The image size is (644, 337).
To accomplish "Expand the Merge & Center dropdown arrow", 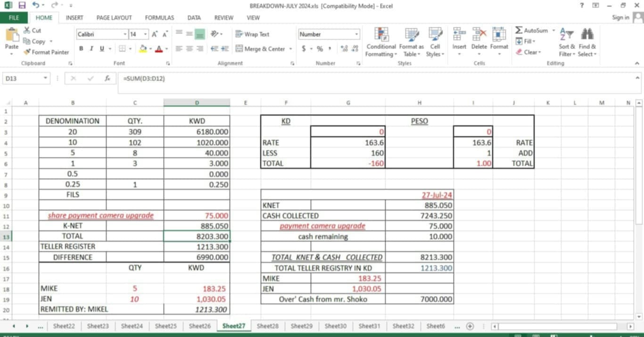I will [290, 49].
